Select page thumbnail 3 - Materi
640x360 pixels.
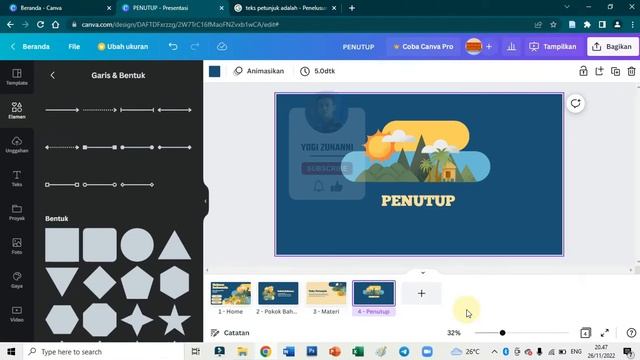tap(326, 293)
